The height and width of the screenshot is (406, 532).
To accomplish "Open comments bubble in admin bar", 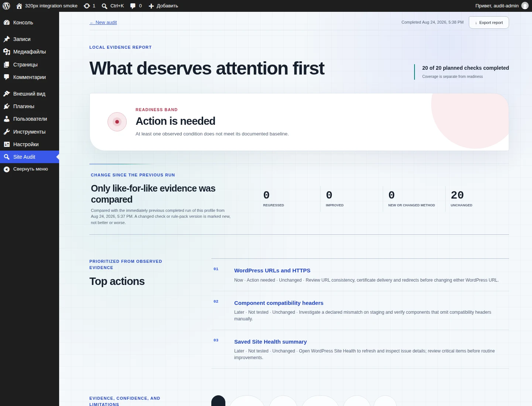I will pos(133,6).
